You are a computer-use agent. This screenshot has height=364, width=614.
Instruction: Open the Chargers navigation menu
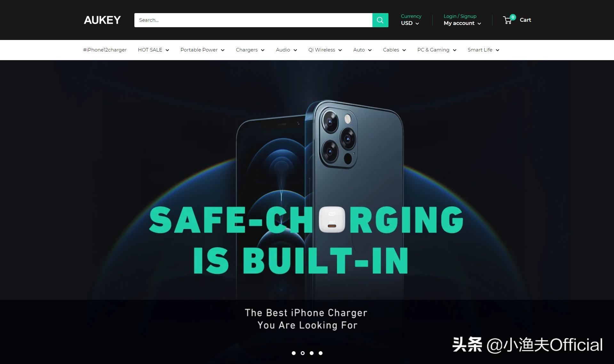(x=250, y=50)
